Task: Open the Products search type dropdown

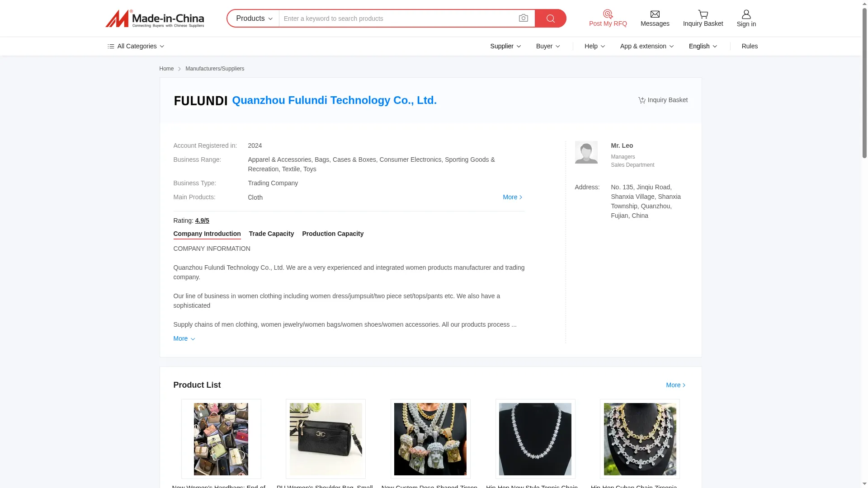Action: [253, 19]
